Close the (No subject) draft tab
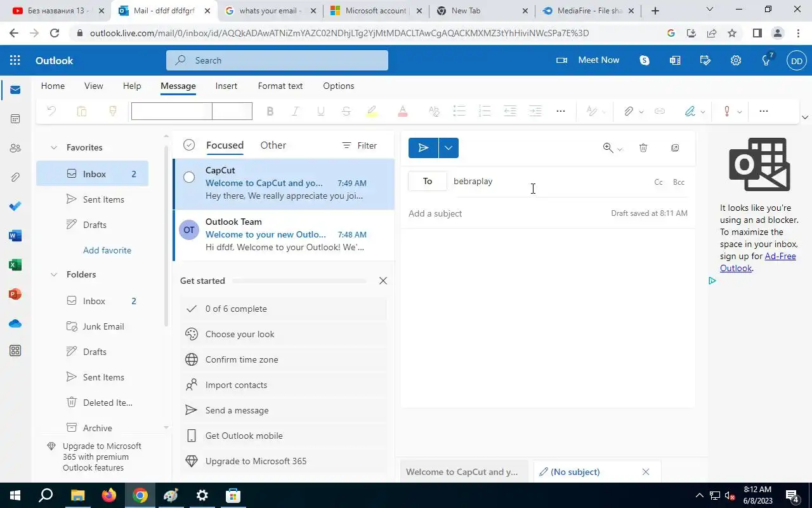This screenshot has width=812, height=508. (646, 472)
